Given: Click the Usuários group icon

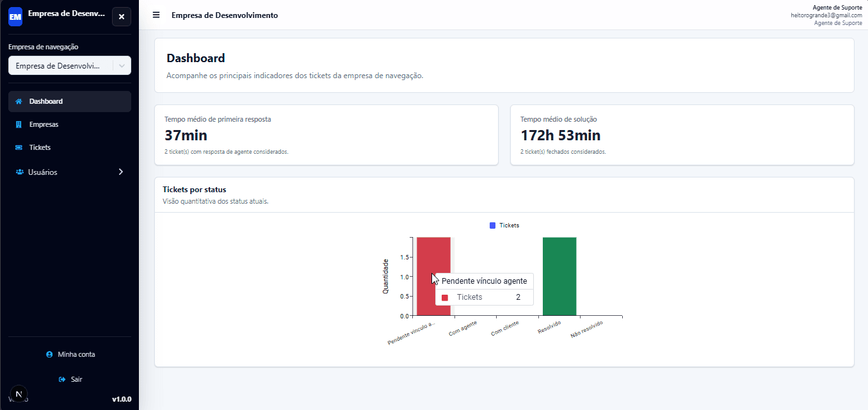Looking at the screenshot, I should pos(20,172).
